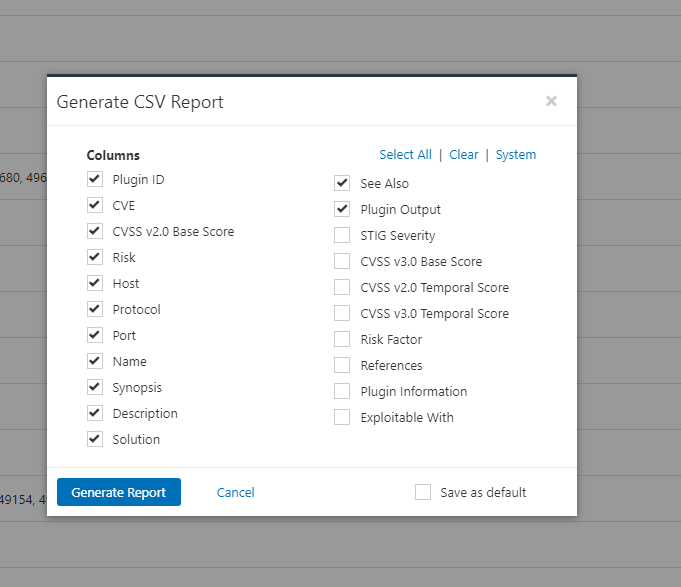This screenshot has height=587, width=681.
Task: Enable CVSS v2.0 Temporal Score column
Action: click(342, 287)
